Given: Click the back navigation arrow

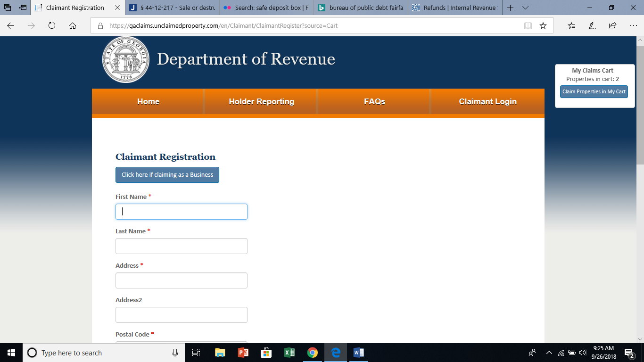Looking at the screenshot, I should point(10,25).
